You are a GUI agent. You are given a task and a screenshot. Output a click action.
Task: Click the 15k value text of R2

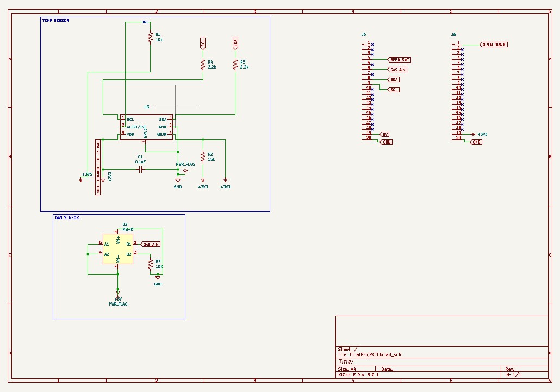coord(211,160)
